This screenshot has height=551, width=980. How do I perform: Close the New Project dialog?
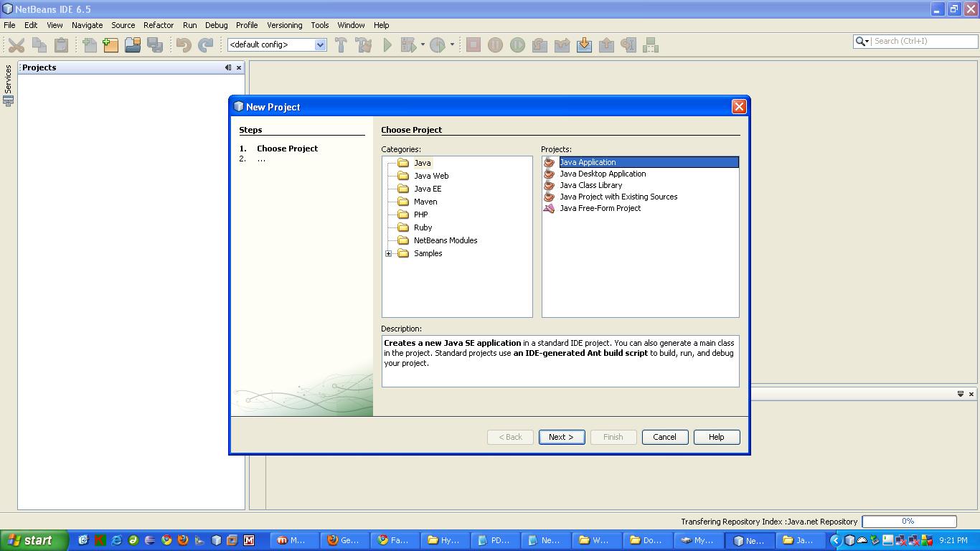click(x=739, y=107)
